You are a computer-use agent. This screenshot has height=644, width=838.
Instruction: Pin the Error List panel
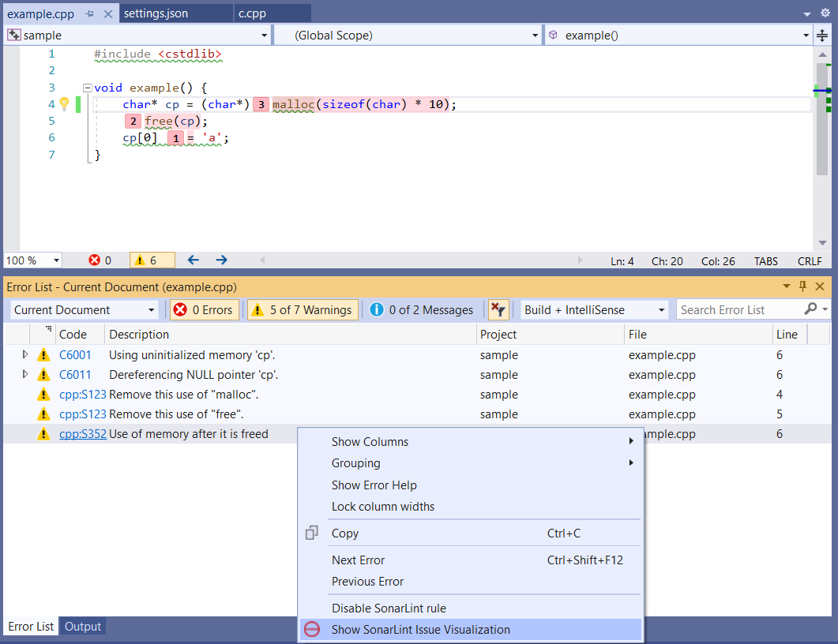coord(802,286)
